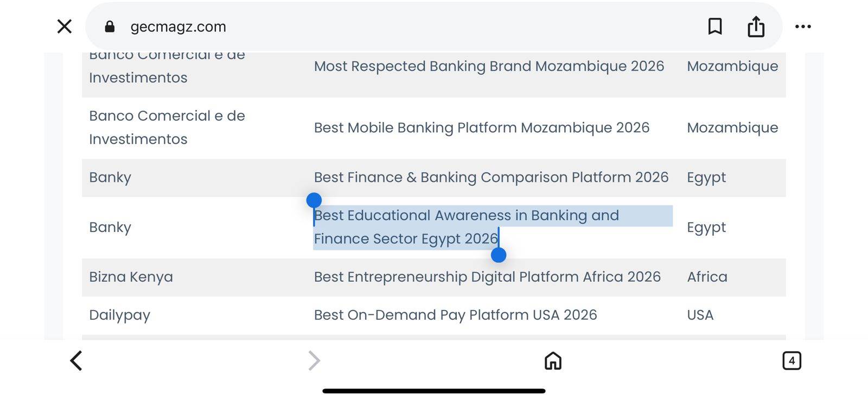Tap the selection end handle
868x401 pixels.
[x=499, y=255]
